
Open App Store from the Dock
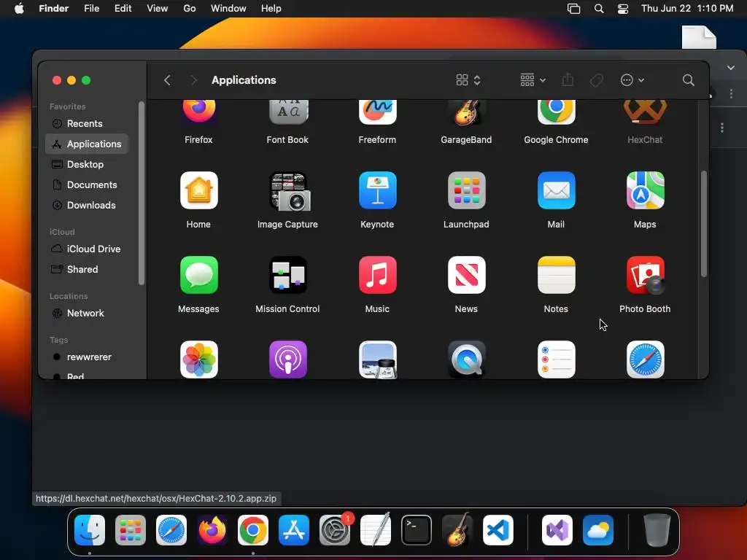[294, 530]
